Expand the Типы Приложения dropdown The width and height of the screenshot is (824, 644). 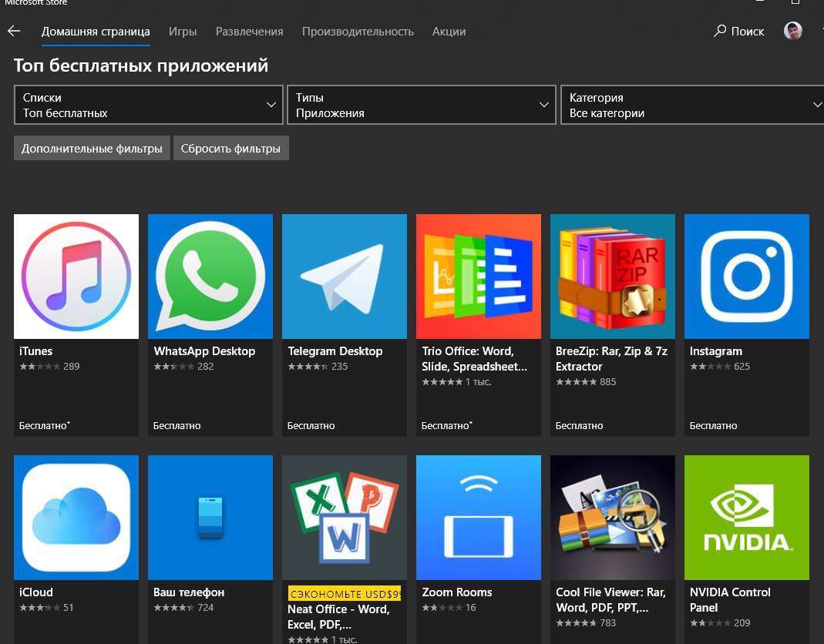click(422, 105)
